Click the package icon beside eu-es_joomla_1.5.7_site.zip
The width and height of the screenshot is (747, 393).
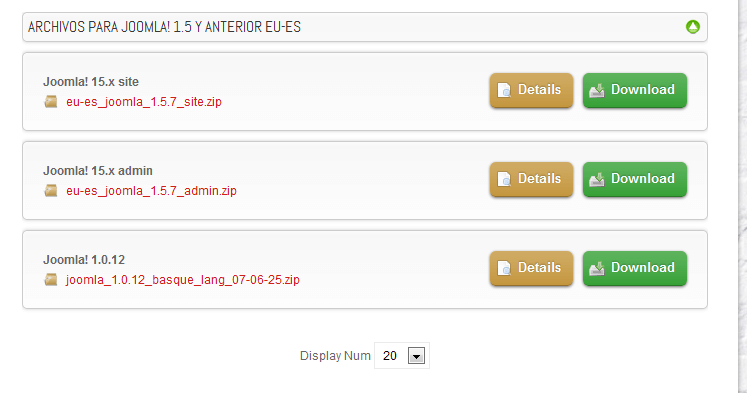[51, 101]
